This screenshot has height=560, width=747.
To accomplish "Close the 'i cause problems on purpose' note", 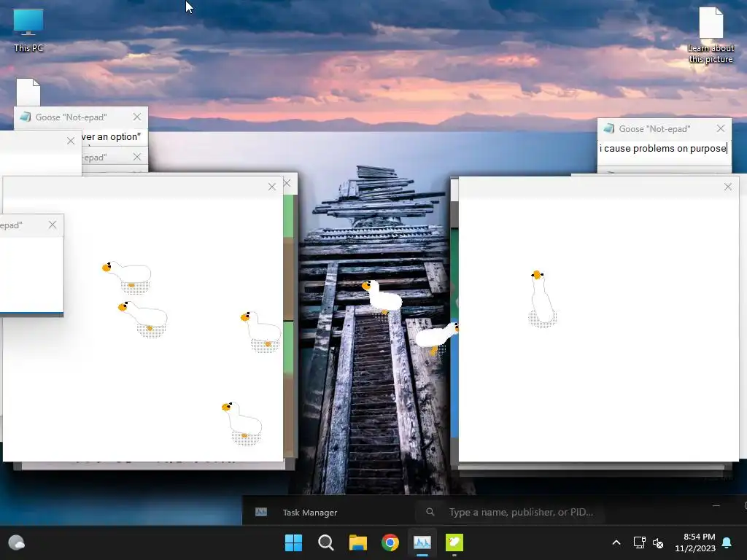I will click(721, 128).
